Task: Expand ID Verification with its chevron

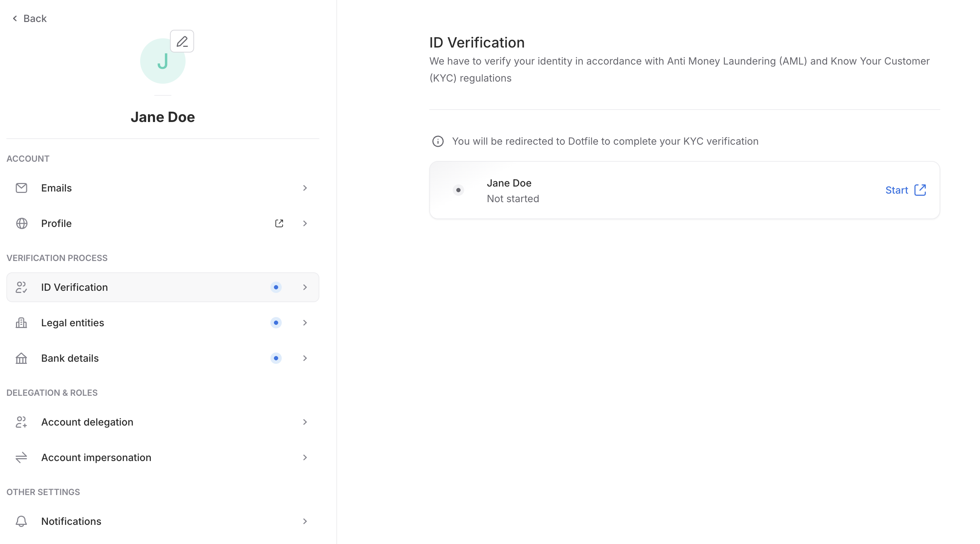Action: tap(305, 287)
